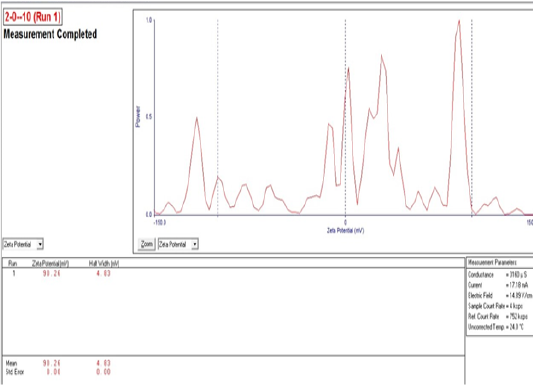Click the 'Measurement Completed' status text
The width and height of the screenshot is (533, 388).
50,34
